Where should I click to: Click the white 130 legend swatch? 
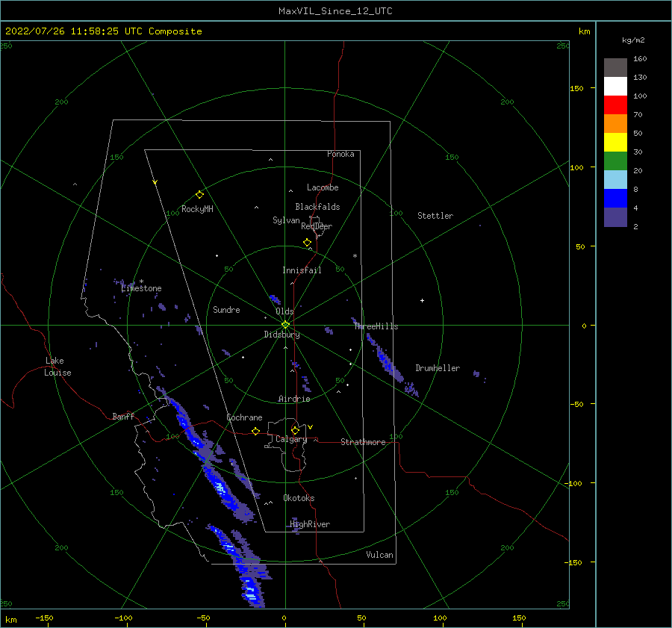(x=615, y=86)
